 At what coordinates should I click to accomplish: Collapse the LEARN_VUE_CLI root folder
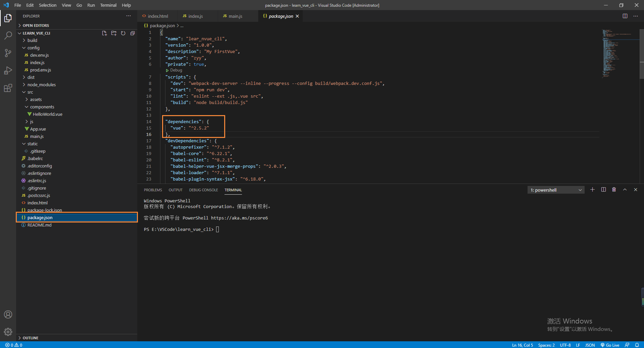tap(36, 33)
